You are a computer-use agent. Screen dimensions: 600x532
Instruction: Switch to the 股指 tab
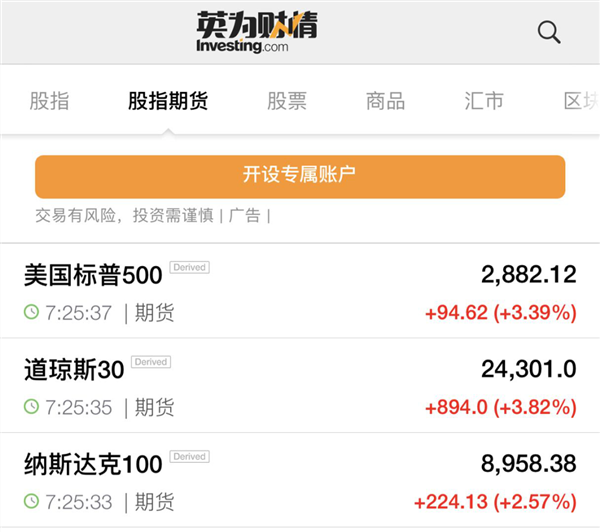(x=49, y=101)
